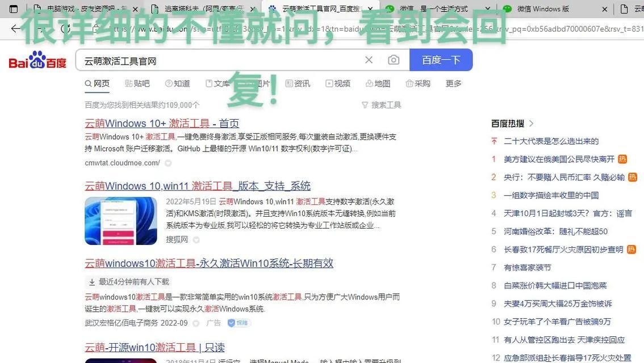The image size is (644, 363).
Task: Open hot topic 二十大代表是怎么选出来的
Action: (x=551, y=141)
